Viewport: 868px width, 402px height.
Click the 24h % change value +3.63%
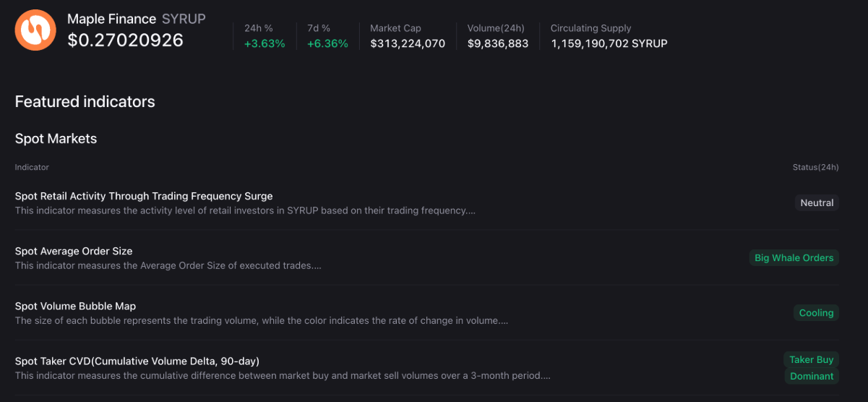(x=265, y=43)
